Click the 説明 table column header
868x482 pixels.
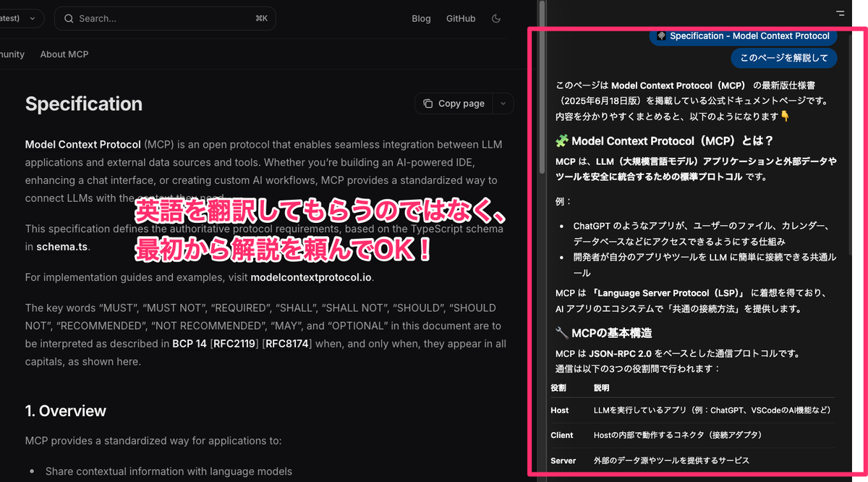pyautogui.click(x=602, y=388)
